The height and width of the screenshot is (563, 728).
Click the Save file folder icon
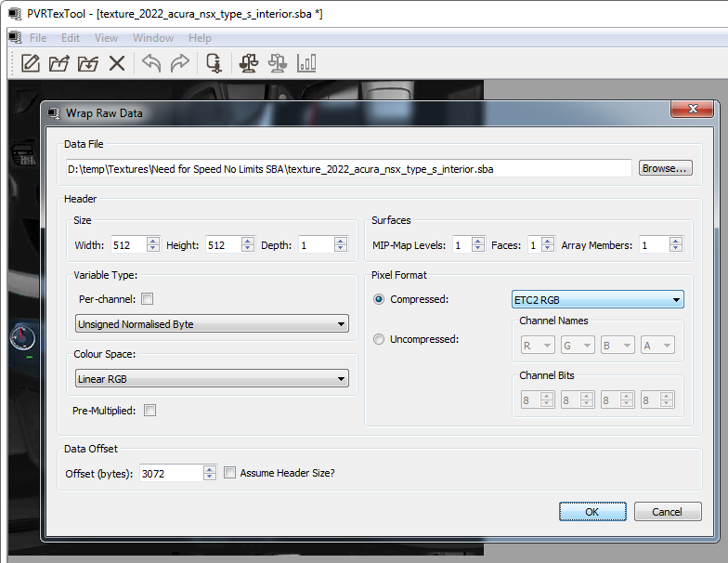click(88, 63)
